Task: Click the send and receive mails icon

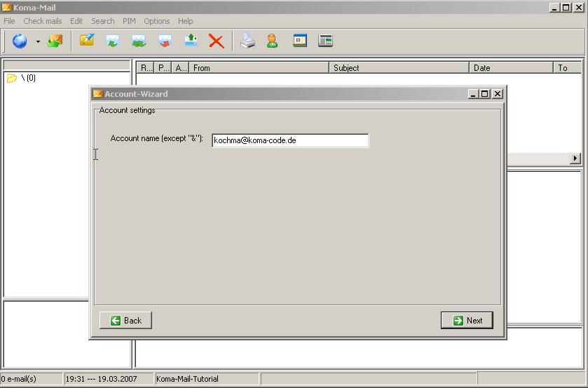Action: pos(55,41)
